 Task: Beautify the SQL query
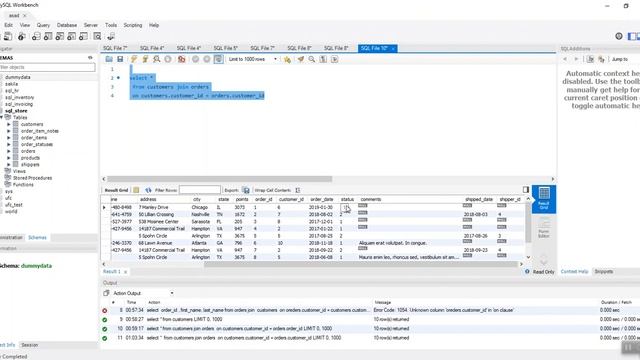pos(301,59)
